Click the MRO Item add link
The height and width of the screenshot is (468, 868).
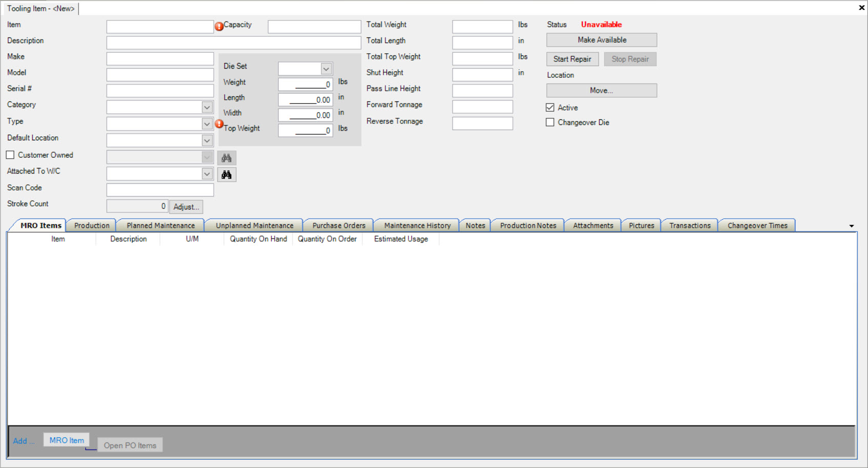pos(67,440)
